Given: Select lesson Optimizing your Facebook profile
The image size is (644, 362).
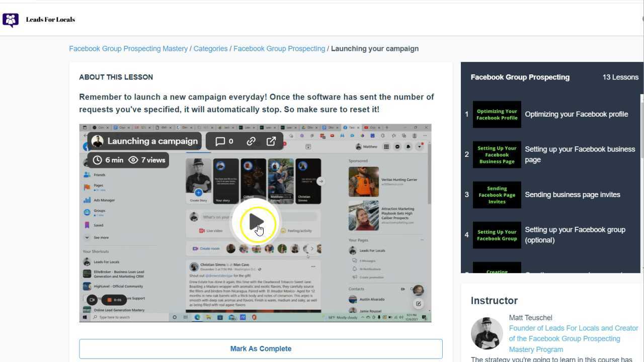Looking at the screenshot, I should point(576,114).
